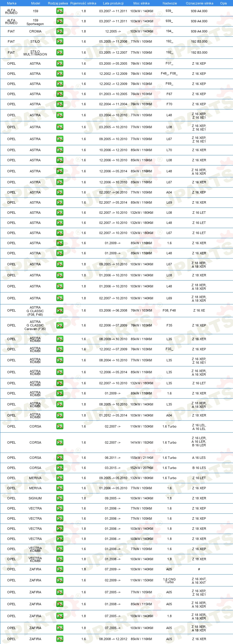Click fuel icon in Fiat Stilo 05.2005 row
The image size is (233, 644).
click(60, 41)
